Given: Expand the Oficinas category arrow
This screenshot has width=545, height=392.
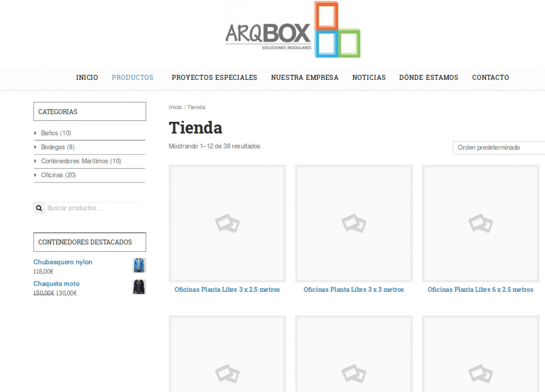Looking at the screenshot, I should pyautogui.click(x=36, y=175).
